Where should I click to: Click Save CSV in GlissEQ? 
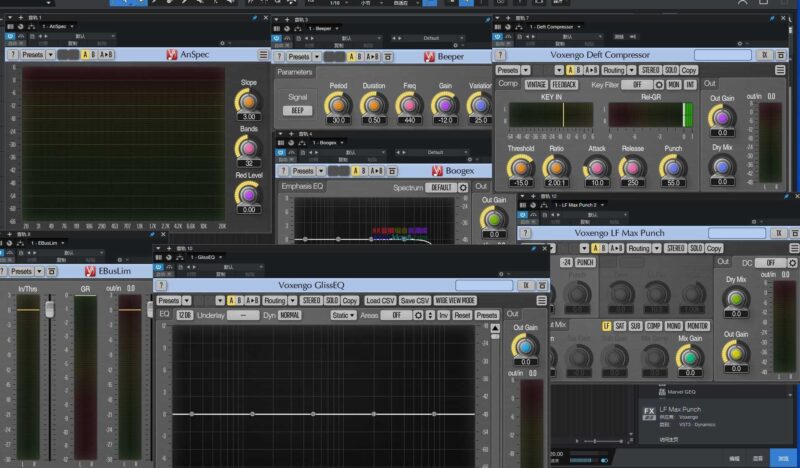[x=415, y=301]
